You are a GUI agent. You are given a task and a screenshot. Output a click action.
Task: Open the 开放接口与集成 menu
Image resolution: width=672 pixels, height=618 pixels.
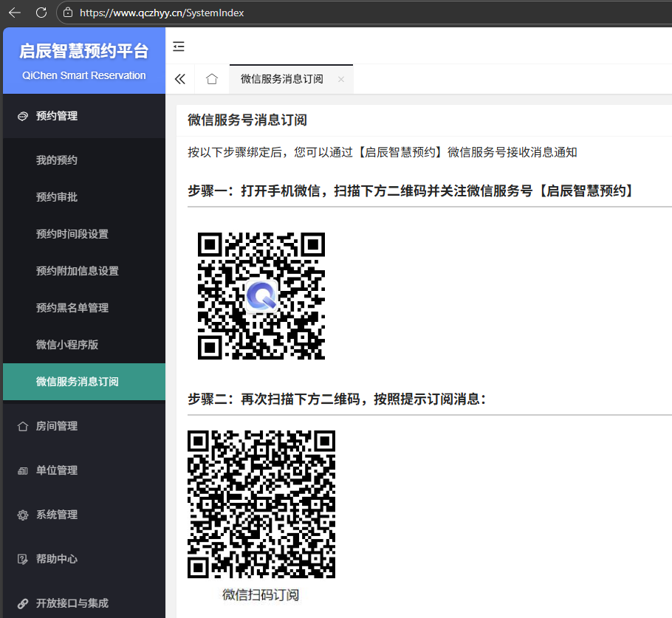coord(72,603)
